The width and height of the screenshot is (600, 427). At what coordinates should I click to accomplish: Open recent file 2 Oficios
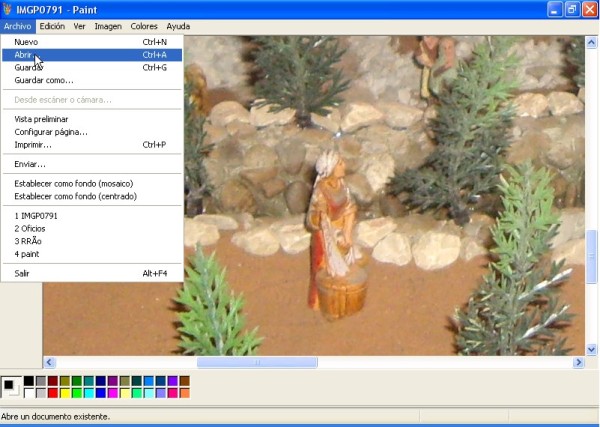pyautogui.click(x=30, y=228)
